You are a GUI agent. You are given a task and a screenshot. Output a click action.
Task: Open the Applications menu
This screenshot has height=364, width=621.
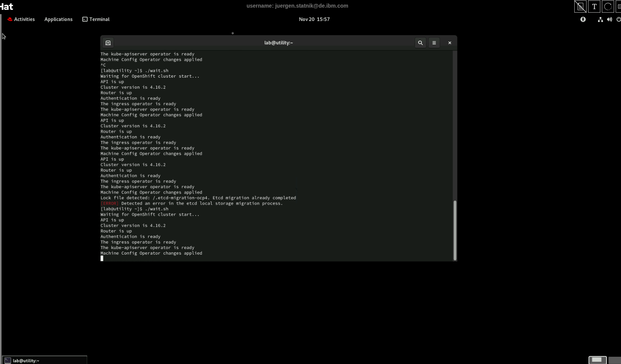tap(59, 19)
